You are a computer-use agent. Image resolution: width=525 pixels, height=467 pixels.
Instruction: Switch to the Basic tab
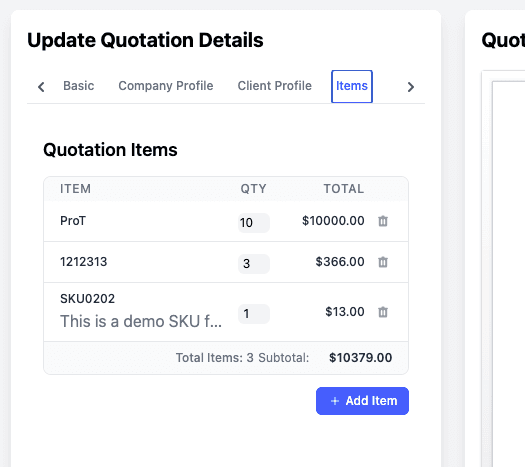79,86
